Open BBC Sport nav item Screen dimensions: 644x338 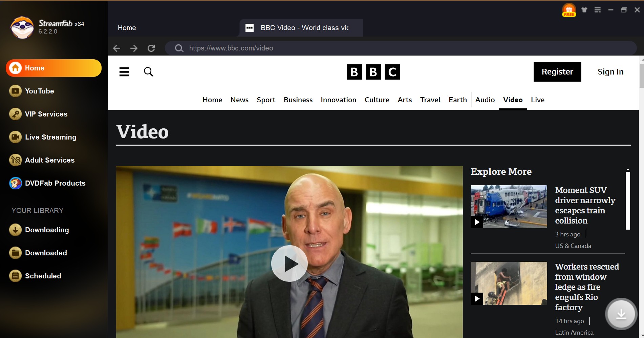pos(266,100)
